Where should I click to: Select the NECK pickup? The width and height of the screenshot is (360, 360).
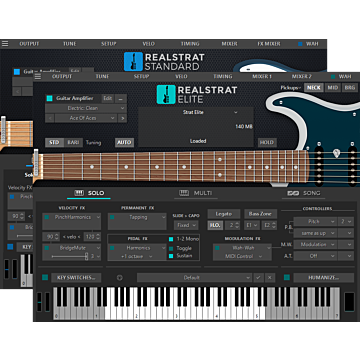pos(314,88)
